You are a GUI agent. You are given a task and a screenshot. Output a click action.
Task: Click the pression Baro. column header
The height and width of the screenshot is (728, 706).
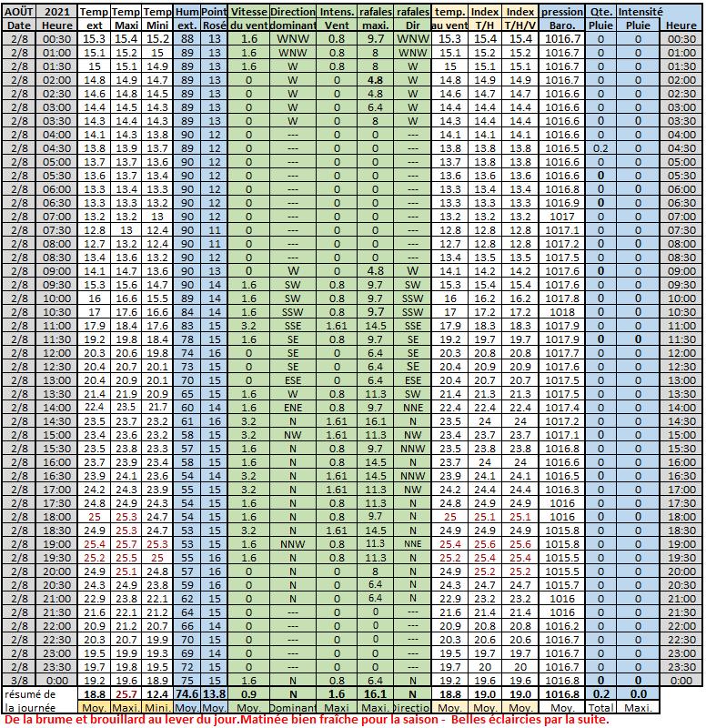[x=562, y=18]
